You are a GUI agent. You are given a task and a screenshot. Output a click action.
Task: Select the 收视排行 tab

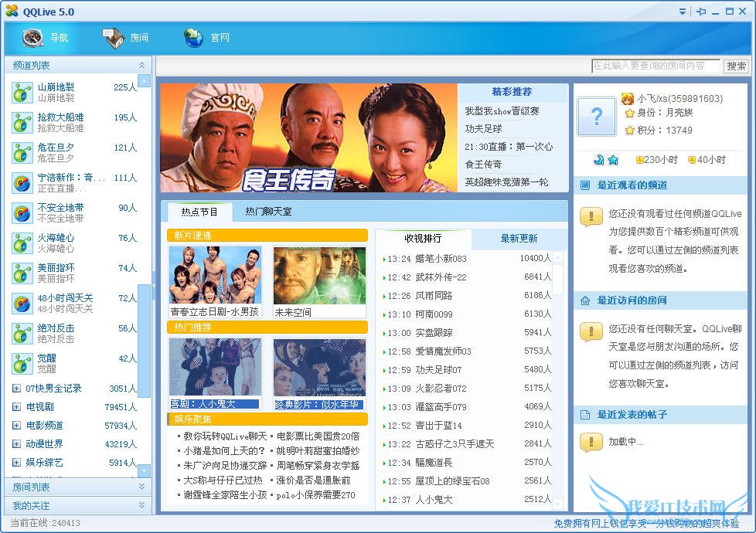[423, 239]
